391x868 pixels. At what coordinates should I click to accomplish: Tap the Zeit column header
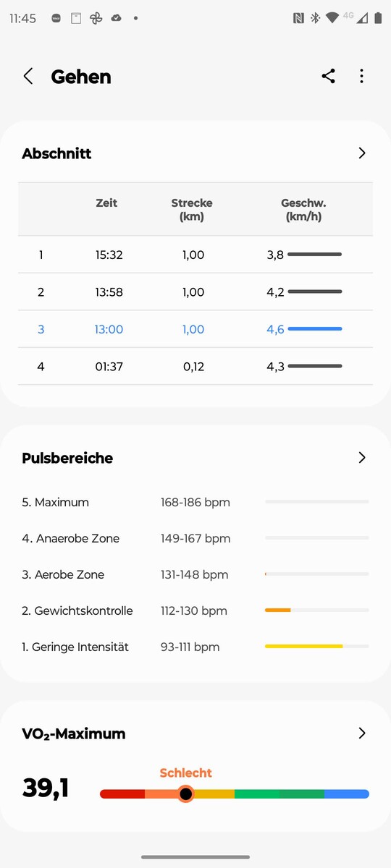[x=106, y=203]
